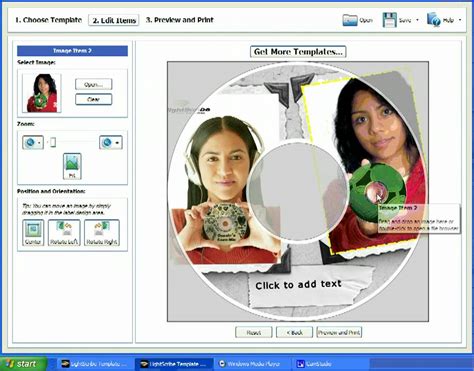Open the zoom in dropdown arrow

(118, 143)
